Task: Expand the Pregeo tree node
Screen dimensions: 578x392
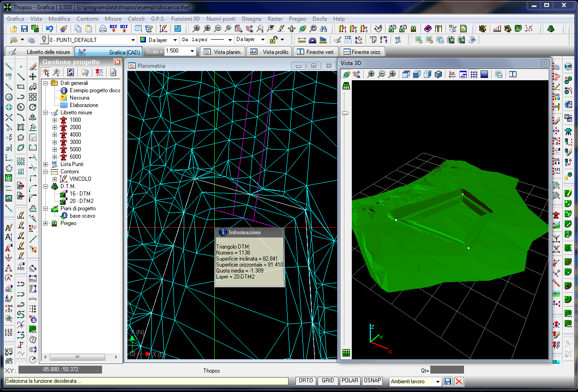Action: [x=46, y=223]
